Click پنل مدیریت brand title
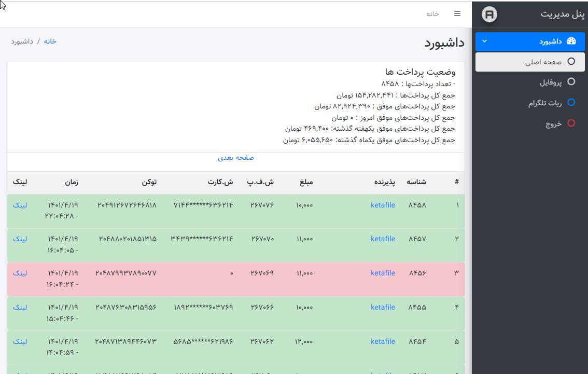 [562, 14]
